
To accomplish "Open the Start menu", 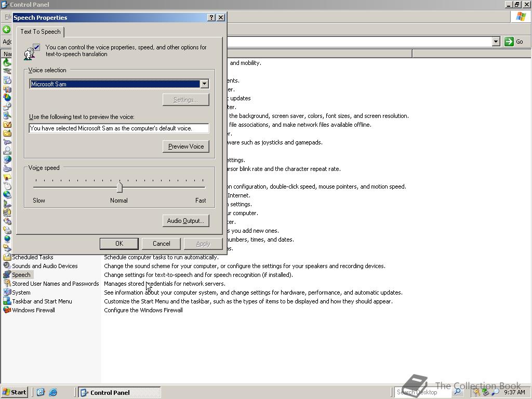I will (14, 392).
